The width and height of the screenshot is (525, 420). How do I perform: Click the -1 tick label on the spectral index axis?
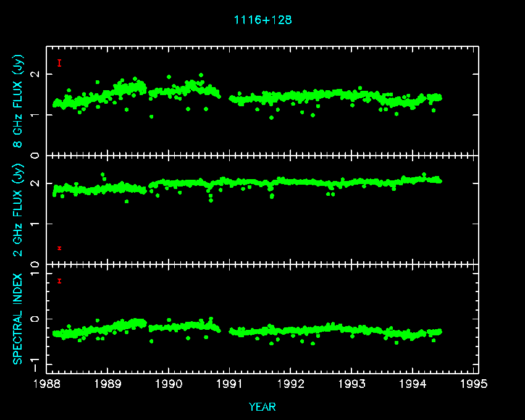coord(36,360)
